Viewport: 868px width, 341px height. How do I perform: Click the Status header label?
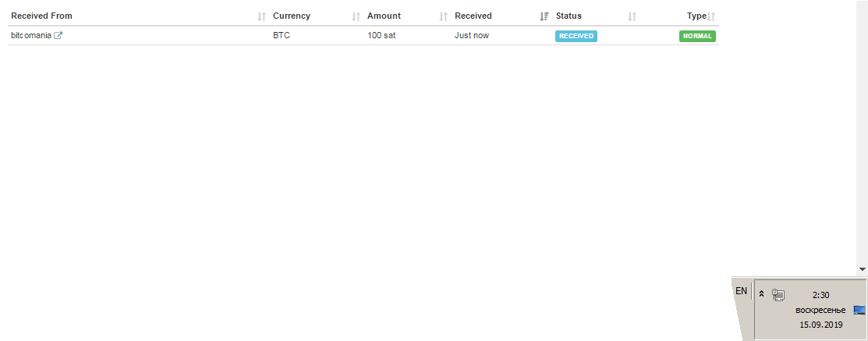[x=569, y=16]
